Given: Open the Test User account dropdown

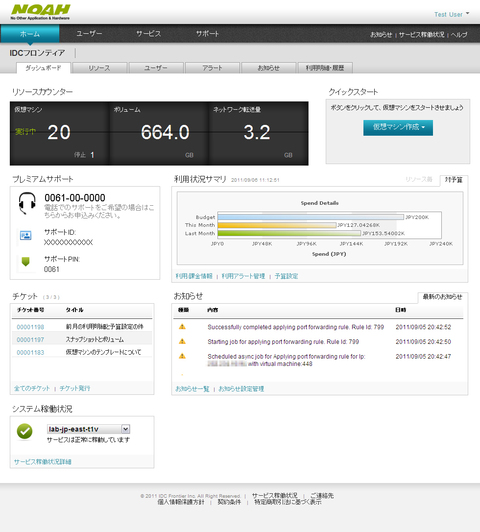Looking at the screenshot, I should tap(452, 14).
